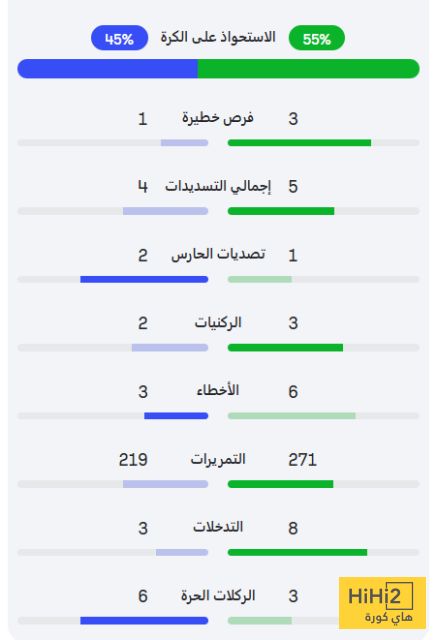Click the 271 passes value
This screenshot has width=437, height=640.
click(302, 460)
